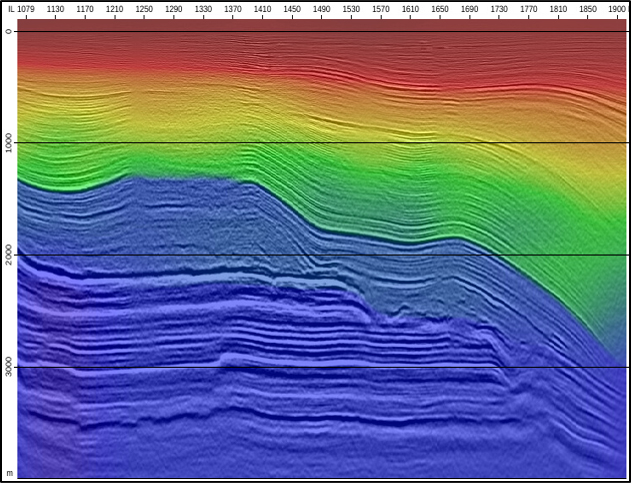Select the 2000 depth axis label
Viewport: 631px width, 483px height.
click(9, 255)
